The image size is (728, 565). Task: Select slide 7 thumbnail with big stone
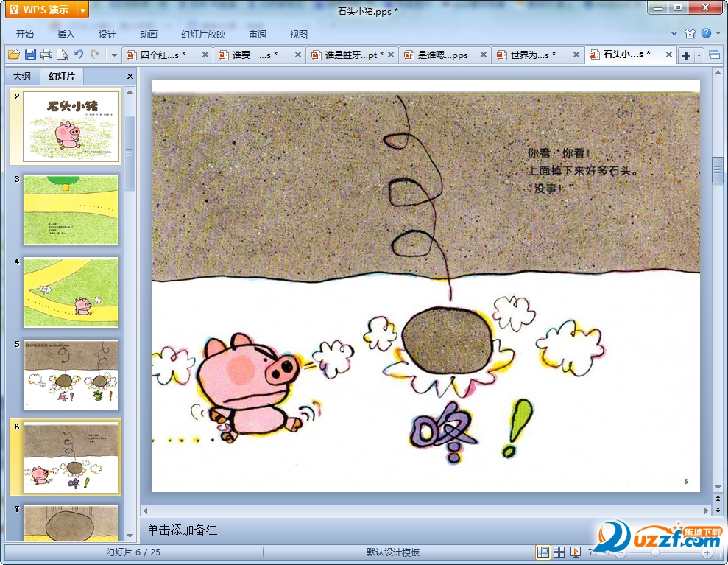tap(71, 523)
